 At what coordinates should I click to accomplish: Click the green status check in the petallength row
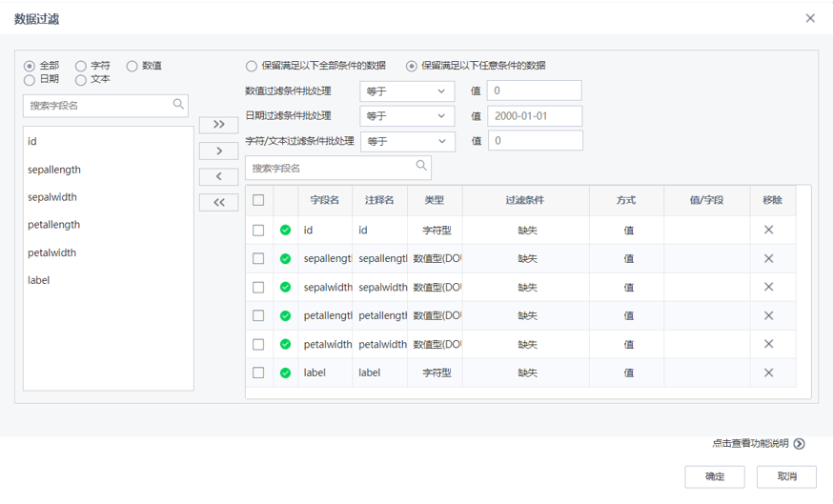(285, 316)
